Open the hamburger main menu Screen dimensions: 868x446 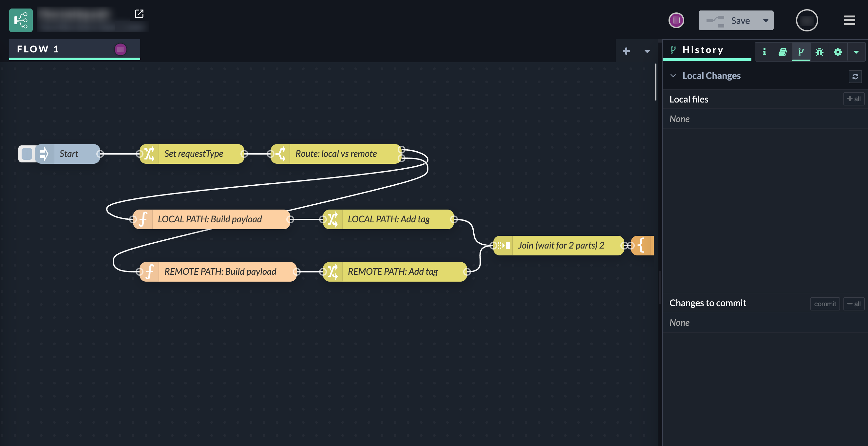point(849,20)
